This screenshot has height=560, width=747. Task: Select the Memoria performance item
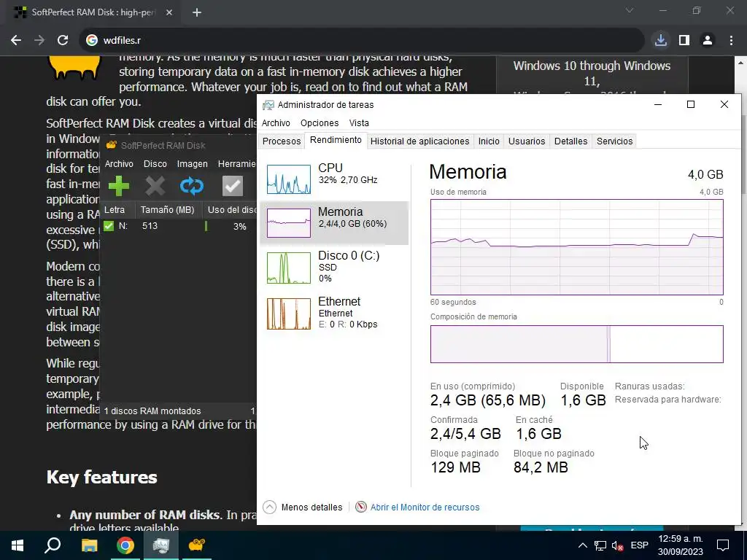(x=334, y=223)
